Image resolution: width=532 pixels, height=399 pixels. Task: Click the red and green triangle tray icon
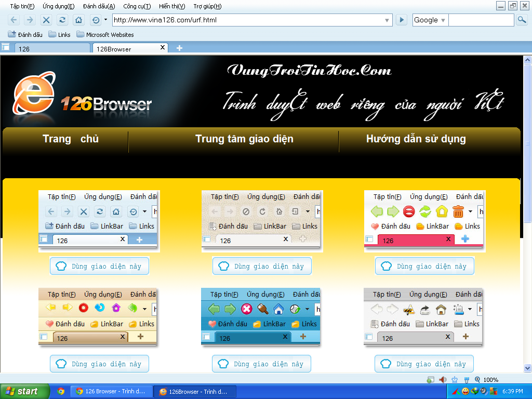click(456, 391)
